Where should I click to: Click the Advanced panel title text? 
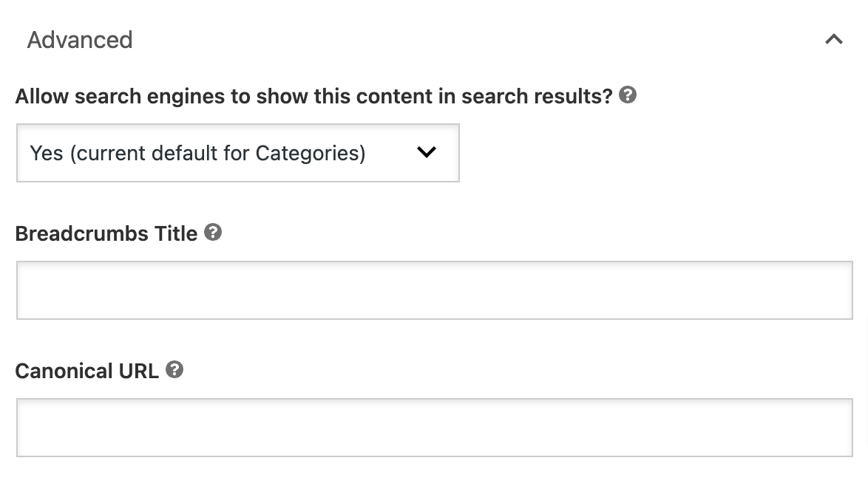80,40
